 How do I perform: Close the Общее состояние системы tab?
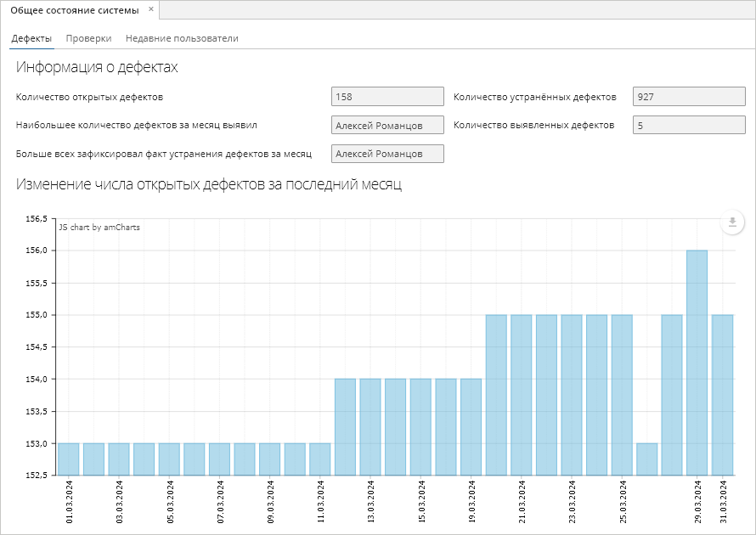pyautogui.click(x=151, y=9)
